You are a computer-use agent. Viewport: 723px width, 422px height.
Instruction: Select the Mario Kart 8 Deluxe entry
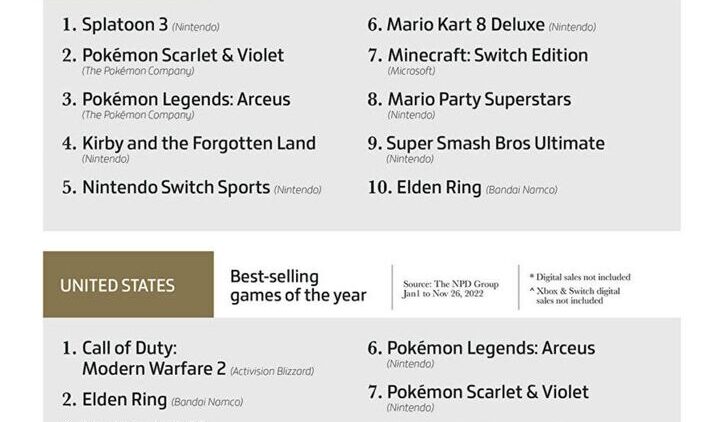[465, 24]
